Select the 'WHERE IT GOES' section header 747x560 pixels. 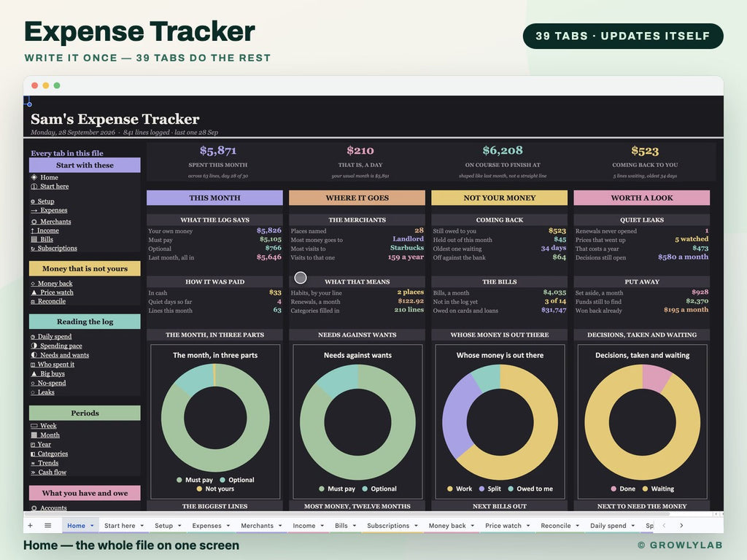point(357,198)
